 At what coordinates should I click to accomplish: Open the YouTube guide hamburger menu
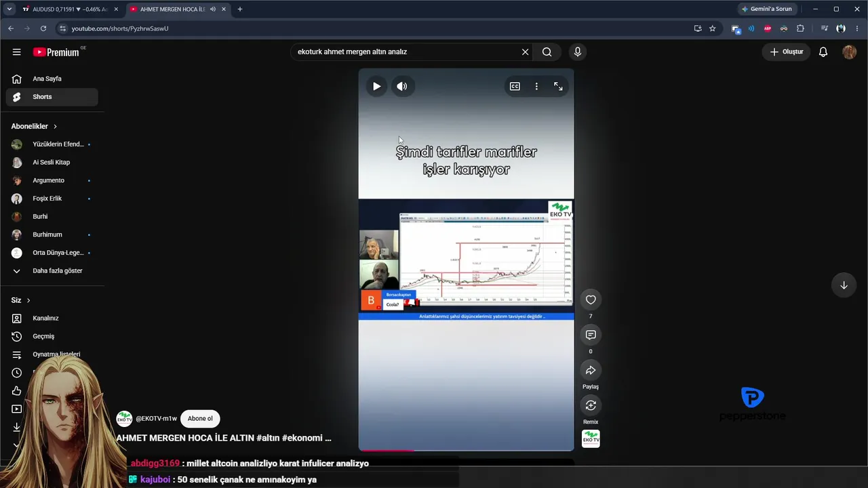(x=17, y=52)
